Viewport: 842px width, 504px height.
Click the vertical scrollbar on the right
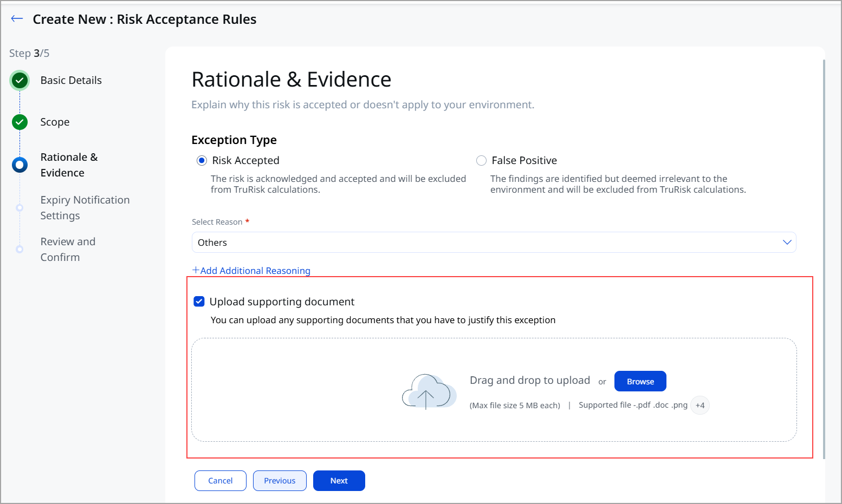(824, 259)
